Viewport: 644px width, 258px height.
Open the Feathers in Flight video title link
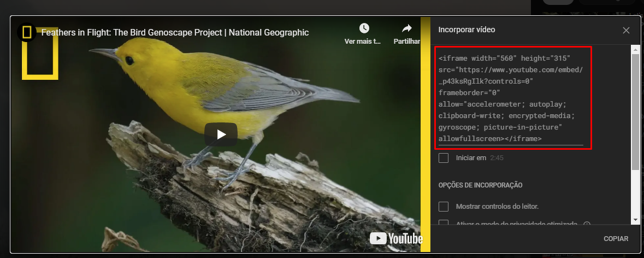coord(175,33)
